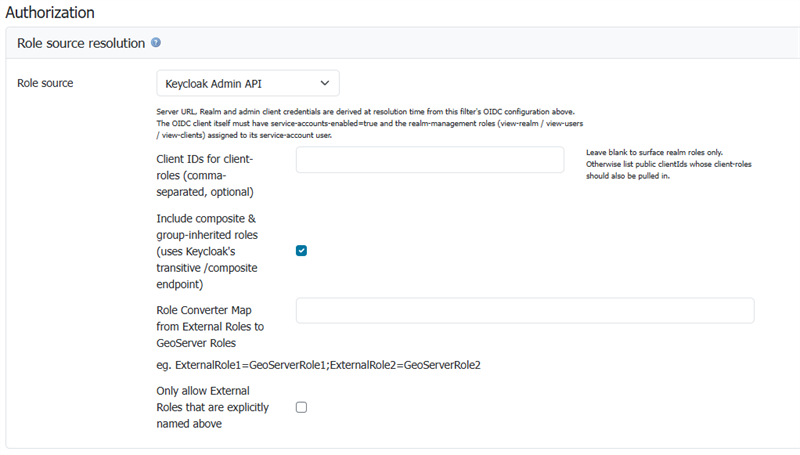Click the 'Leave blank to surface realm roles only' hint
The width and height of the screenshot is (800, 455).
pyautogui.click(x=668, y=164)
